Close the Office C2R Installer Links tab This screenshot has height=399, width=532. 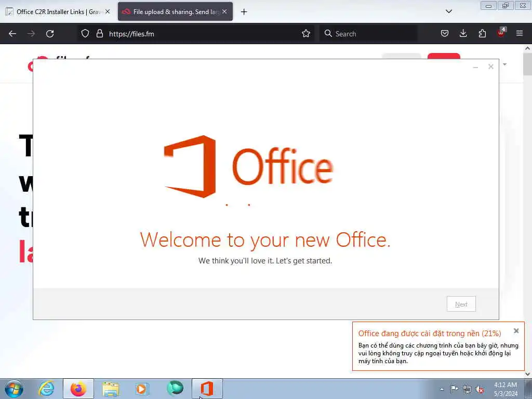[x=108, y=11]
